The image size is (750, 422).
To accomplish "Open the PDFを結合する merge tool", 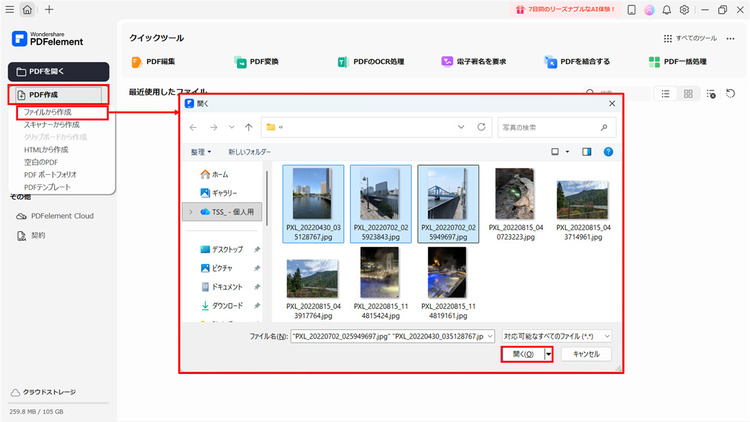I will coord(550,62).
